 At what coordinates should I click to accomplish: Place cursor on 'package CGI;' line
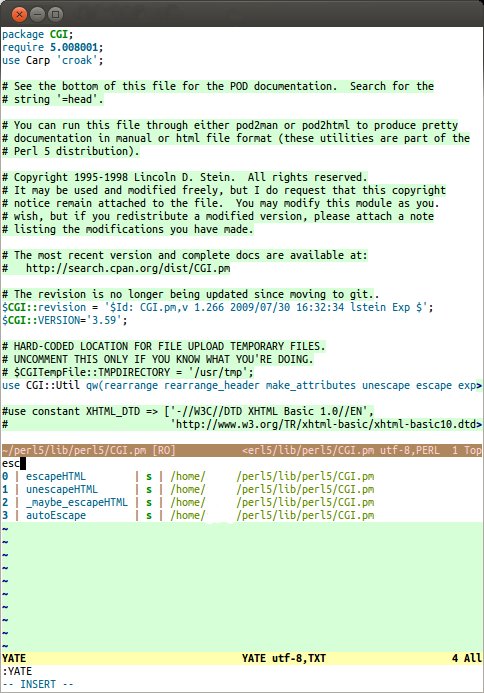coord(38,34)
